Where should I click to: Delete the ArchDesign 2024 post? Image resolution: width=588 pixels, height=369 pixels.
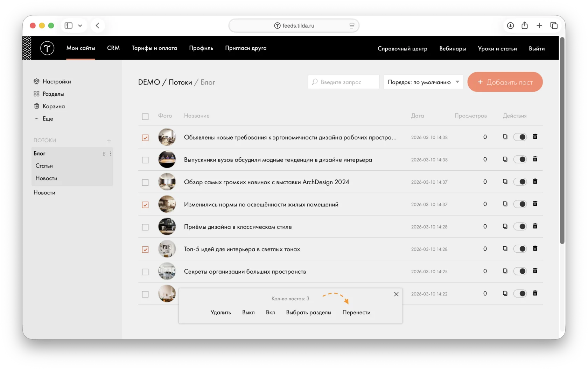(x=535, y=182)
